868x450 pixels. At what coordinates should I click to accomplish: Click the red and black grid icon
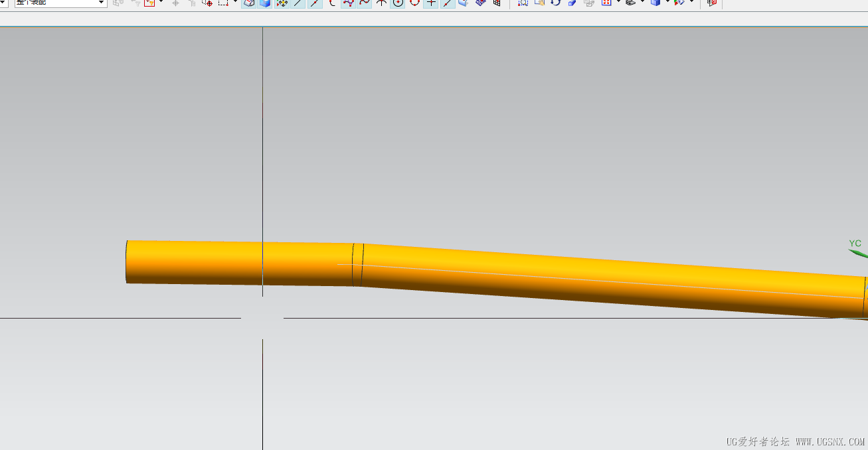[x=496, y=3]
